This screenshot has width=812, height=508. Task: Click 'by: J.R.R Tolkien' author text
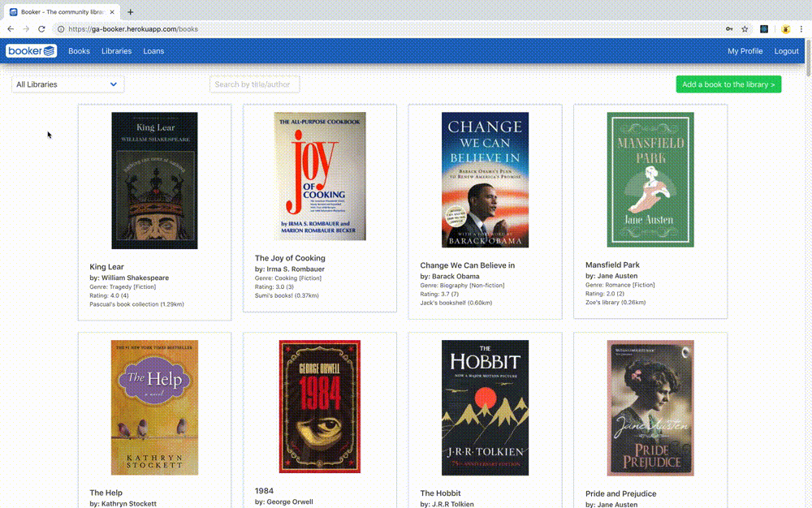click(447, 504)
